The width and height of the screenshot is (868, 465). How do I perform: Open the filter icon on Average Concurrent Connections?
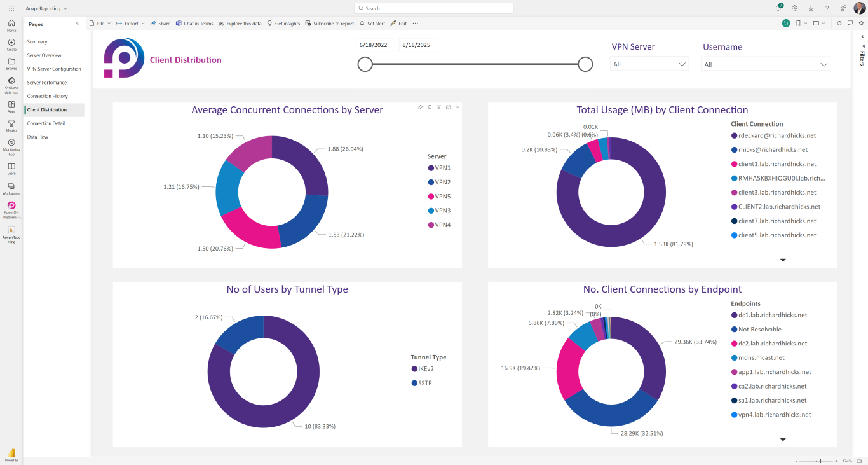coord(438,107)
